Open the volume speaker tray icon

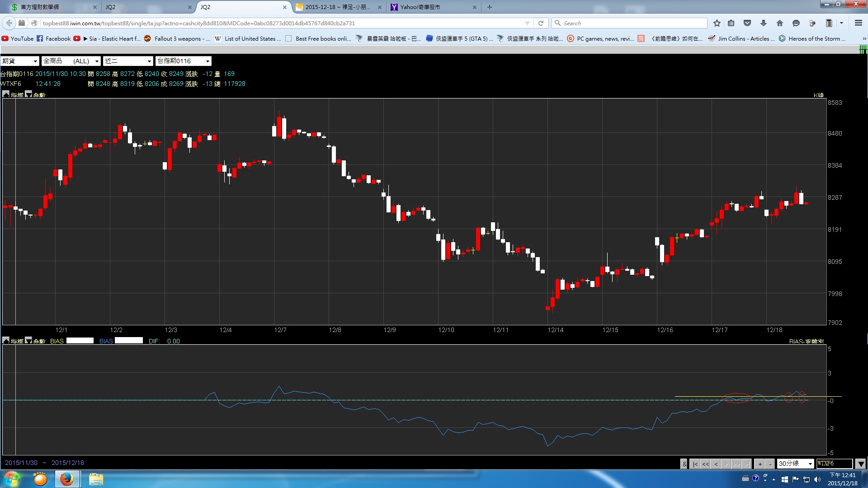(x=817, y=479)
